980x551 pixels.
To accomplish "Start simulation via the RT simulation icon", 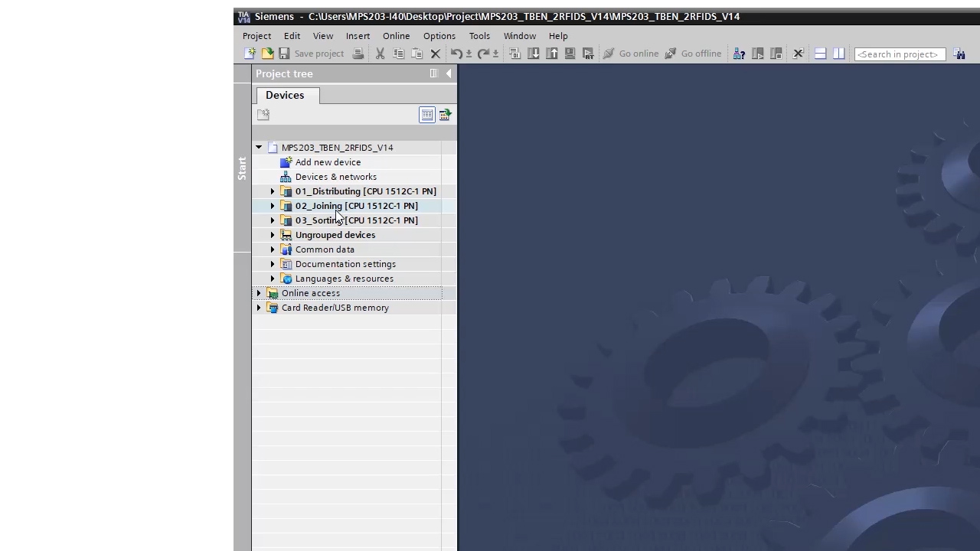I will click(588, 54).
